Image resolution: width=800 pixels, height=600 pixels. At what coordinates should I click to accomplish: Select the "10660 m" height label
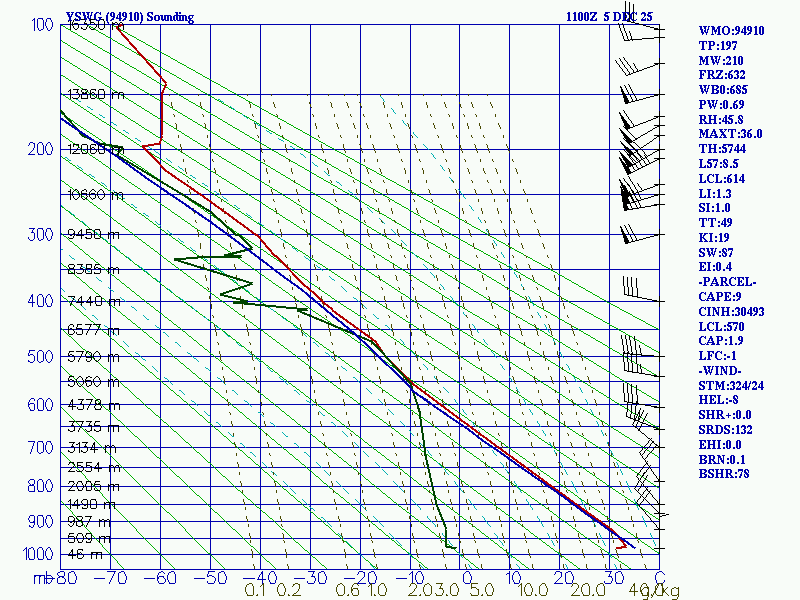[x=96, y=195]
